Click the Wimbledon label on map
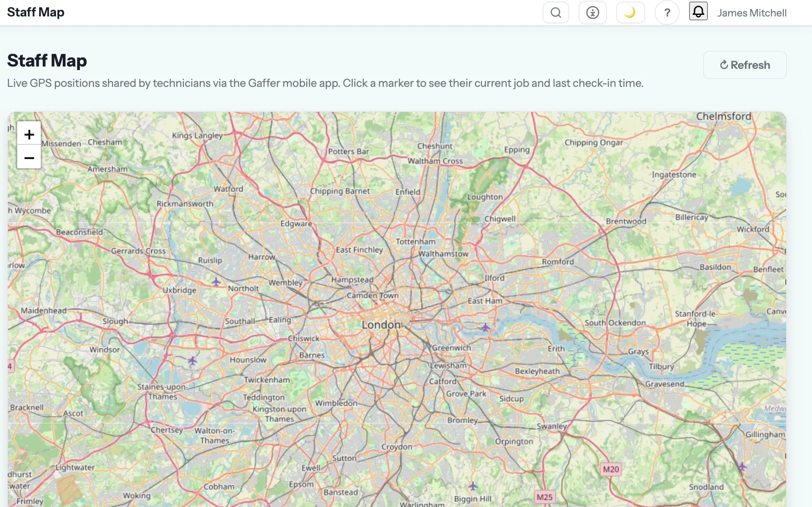812x507 pixels. (336, 403)
